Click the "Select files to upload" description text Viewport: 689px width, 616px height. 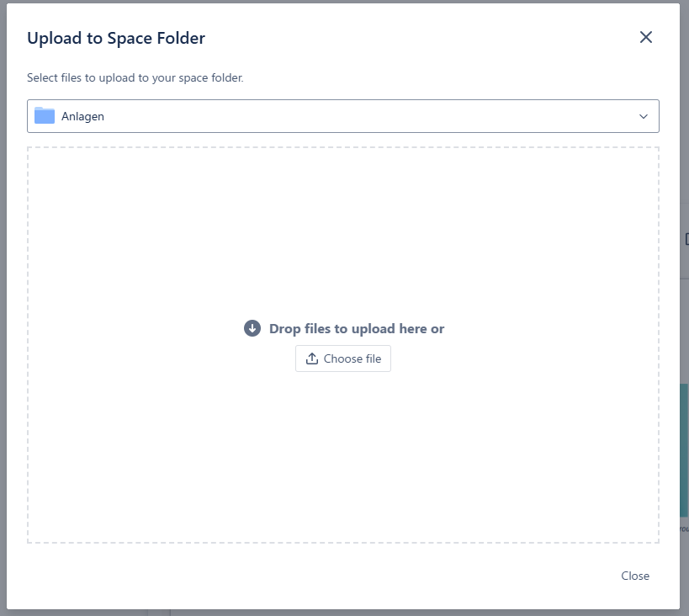pos(135,77)
